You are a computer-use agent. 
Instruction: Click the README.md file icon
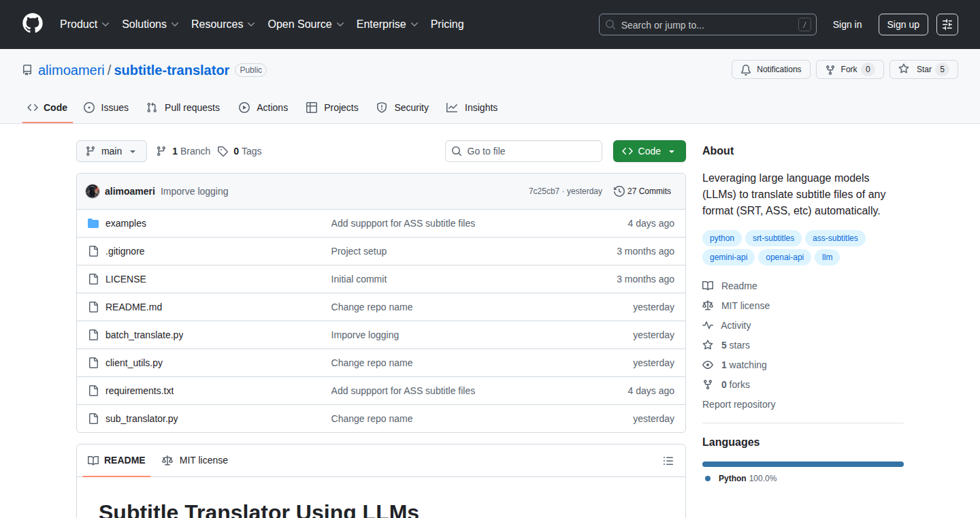click(93, 307)
